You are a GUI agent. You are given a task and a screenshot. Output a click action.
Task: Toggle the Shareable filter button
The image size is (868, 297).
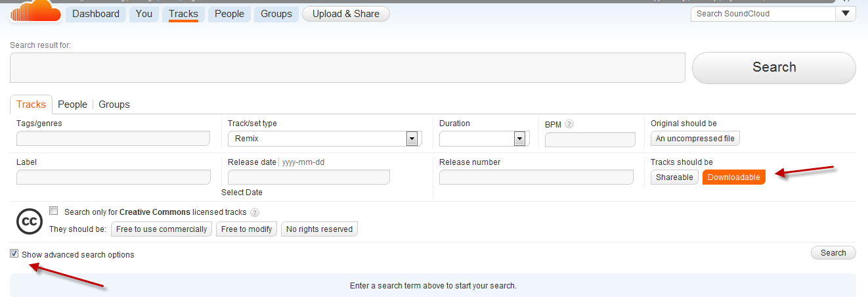[674, 177]
